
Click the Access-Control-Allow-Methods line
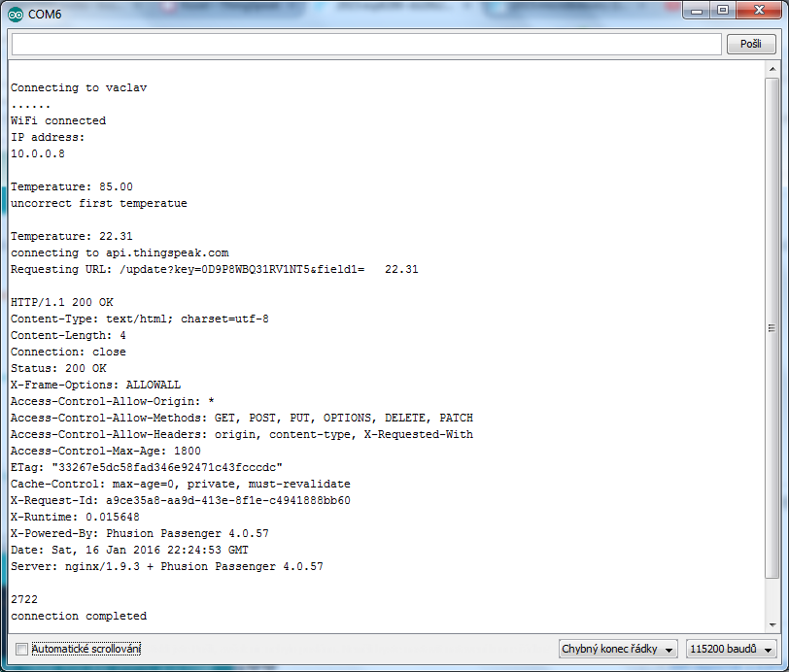coord(242,418)
